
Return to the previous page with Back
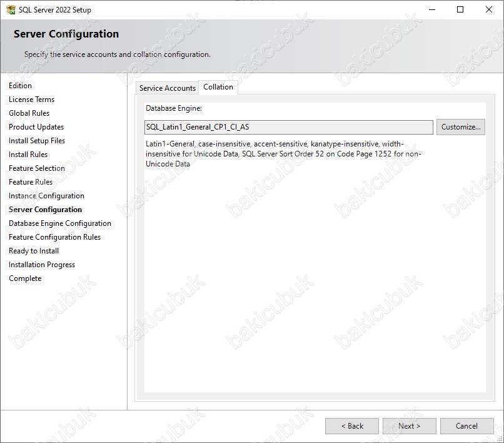point(352,426)
